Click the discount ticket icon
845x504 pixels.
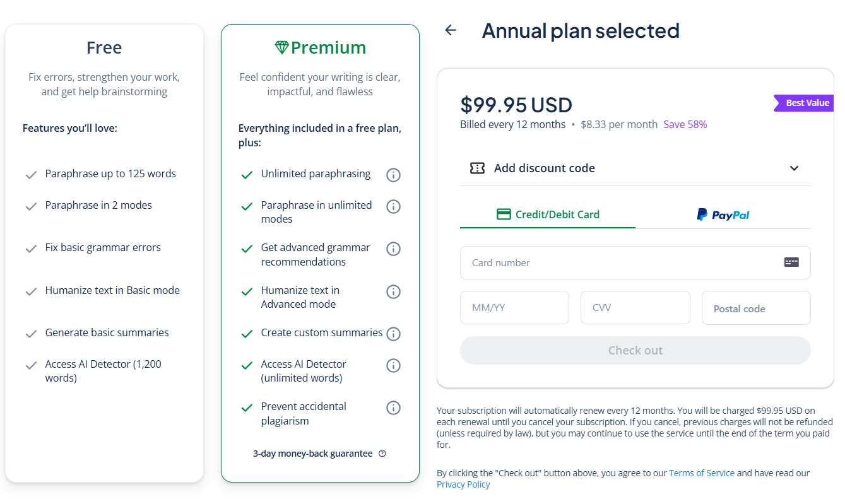point(478,168)
